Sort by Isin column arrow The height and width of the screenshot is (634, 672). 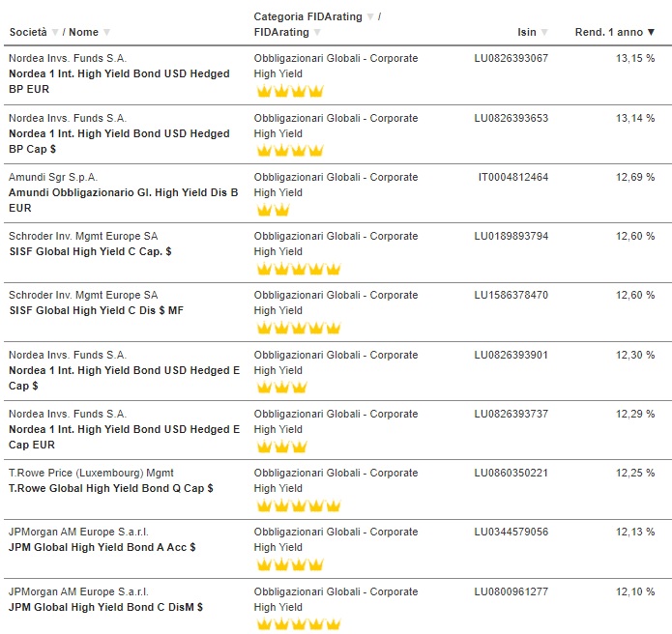pos(544,32)
